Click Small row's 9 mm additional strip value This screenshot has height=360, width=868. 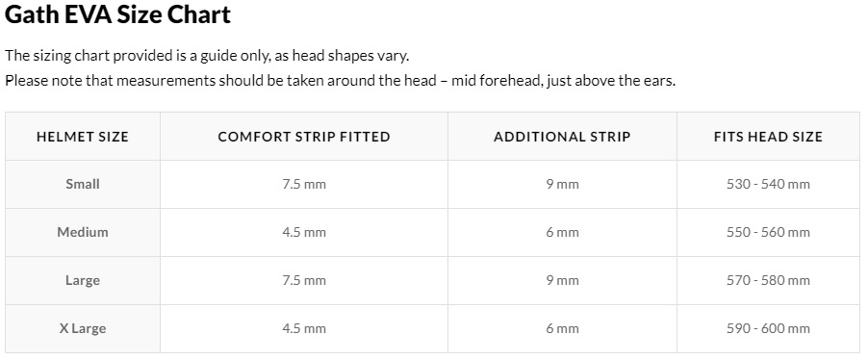562,185
